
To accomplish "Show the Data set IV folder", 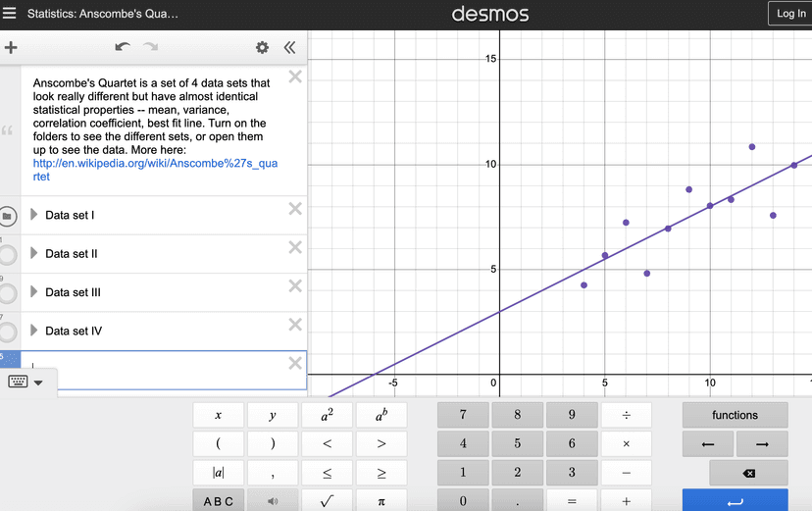I will click(8, 332).
